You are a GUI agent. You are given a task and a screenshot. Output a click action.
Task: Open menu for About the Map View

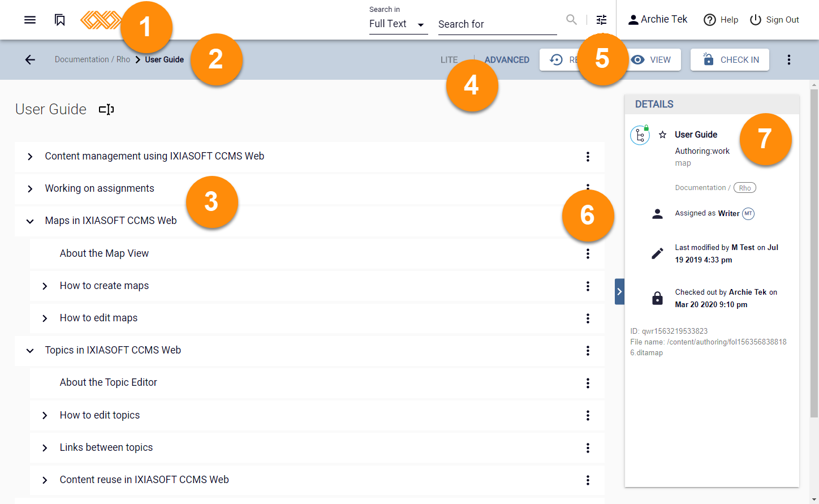[588, 254]
